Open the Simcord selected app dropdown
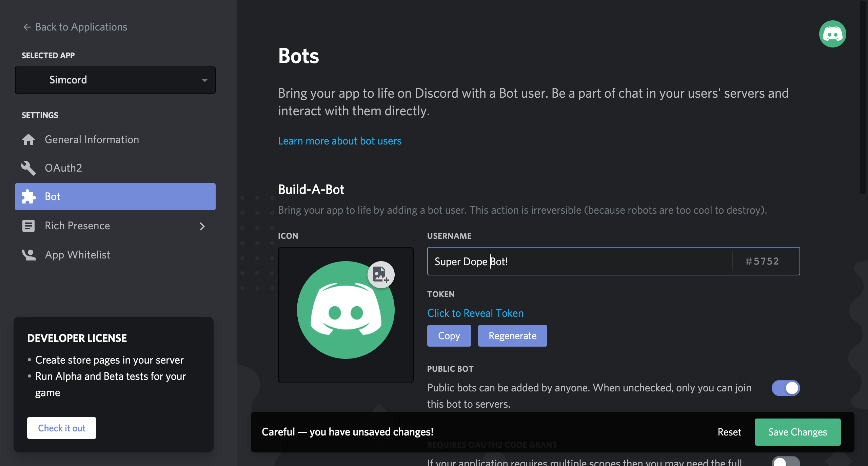Image resolution: width=868 pixels, height=466 pixels. pos(115,80)
